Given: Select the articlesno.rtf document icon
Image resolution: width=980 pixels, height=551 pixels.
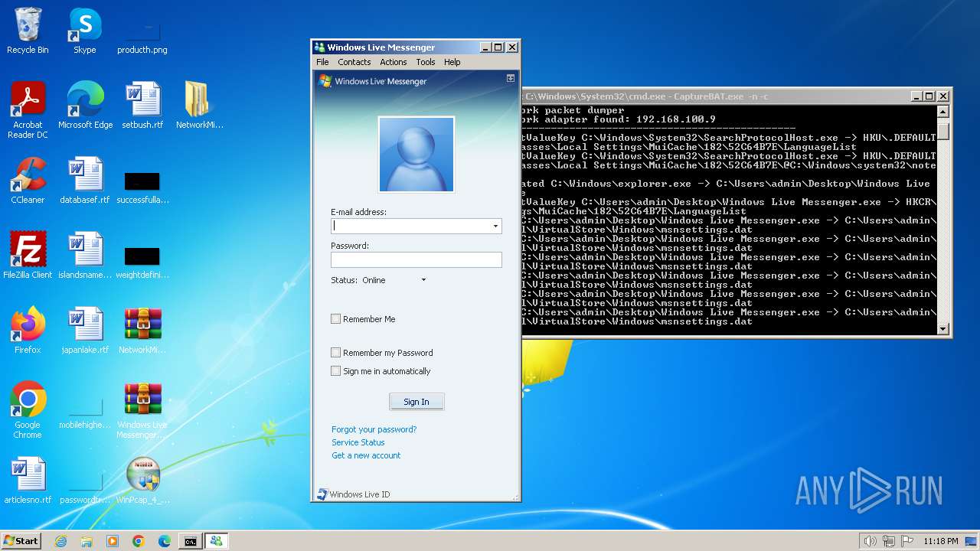Looking at the screenshot, I should (x=28, y=480).
